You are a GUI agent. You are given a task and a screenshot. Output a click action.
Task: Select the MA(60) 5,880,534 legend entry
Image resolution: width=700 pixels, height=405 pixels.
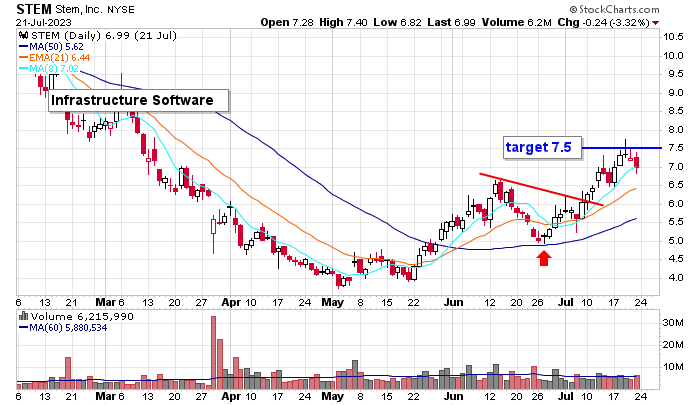[x=68, y=328]
